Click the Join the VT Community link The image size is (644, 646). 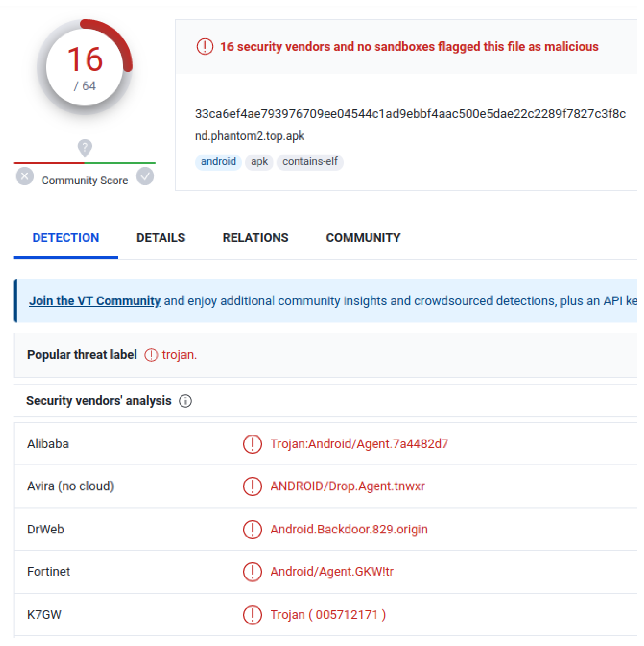pos(95,301)
